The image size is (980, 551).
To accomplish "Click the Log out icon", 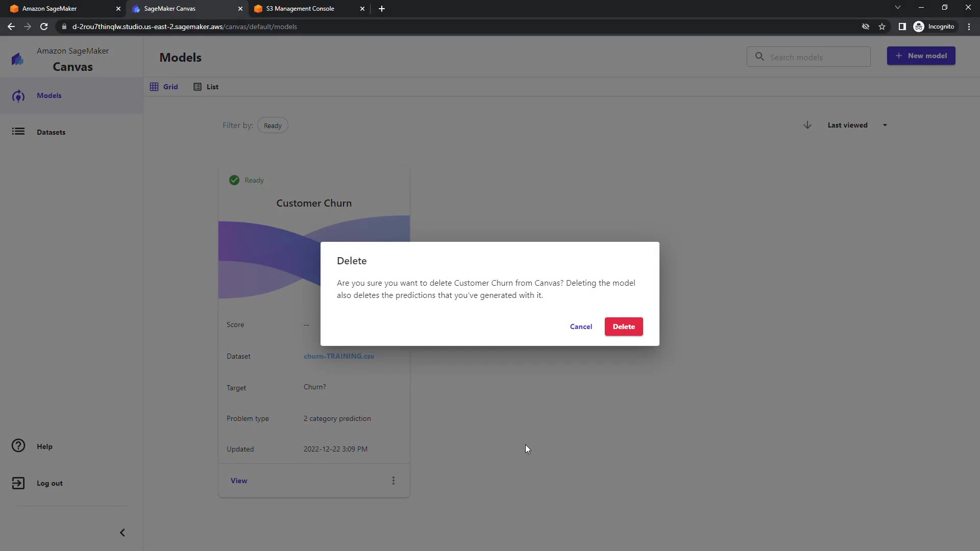I will click(18, 483).
